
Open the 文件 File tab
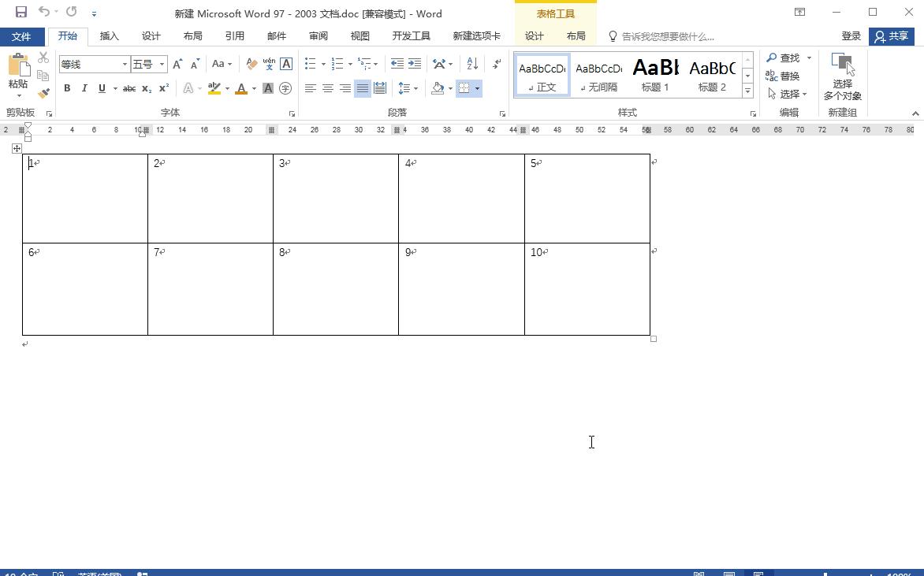[x=21, y=36]
